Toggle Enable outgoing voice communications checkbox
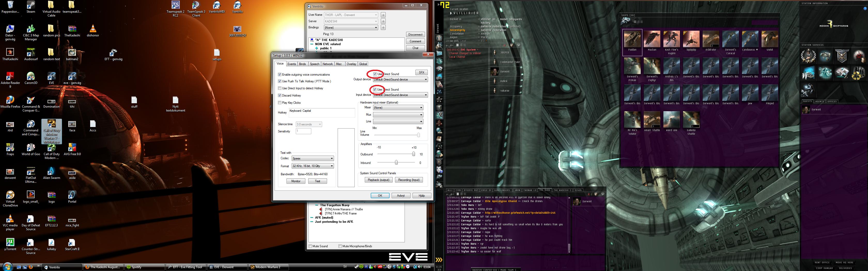Screen dimensions: 868x271 pos(280,74)
